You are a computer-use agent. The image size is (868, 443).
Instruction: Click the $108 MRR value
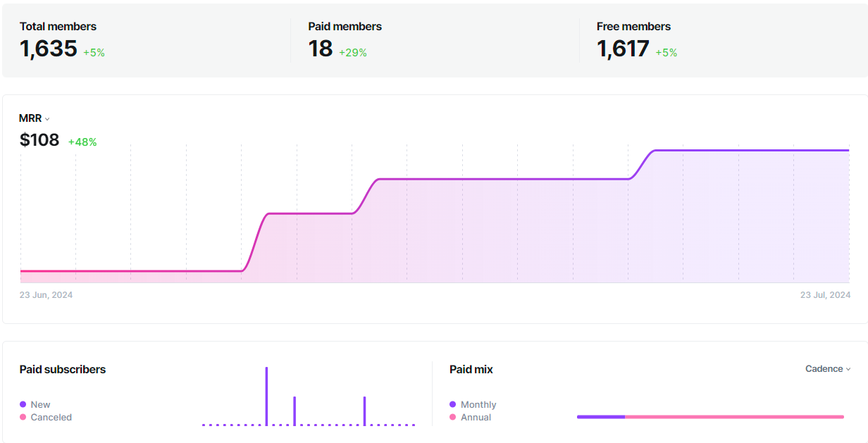coord(39,140)
